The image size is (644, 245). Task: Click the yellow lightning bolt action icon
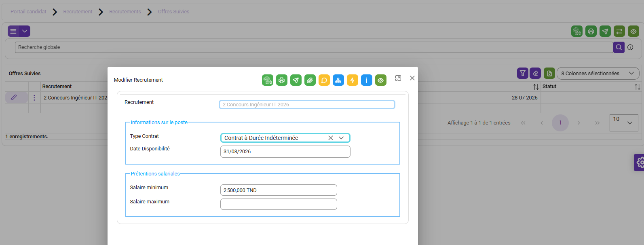(x=353, y=80)
